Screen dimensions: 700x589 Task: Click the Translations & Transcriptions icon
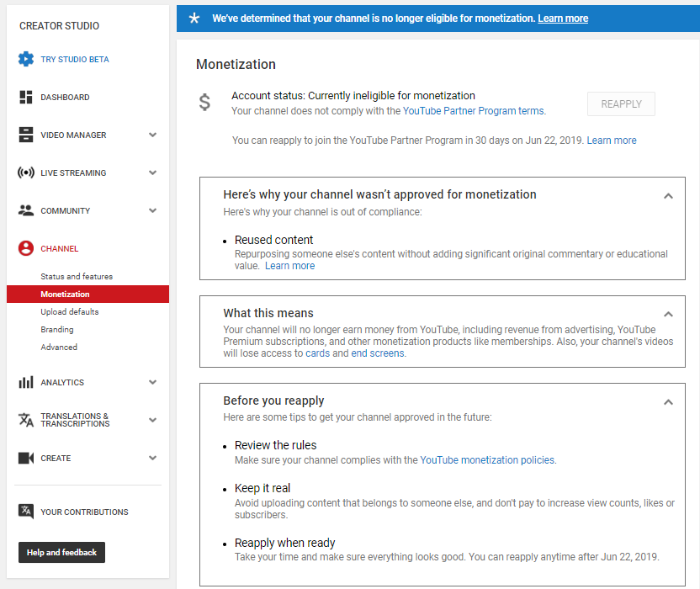[x=26, y=420]
